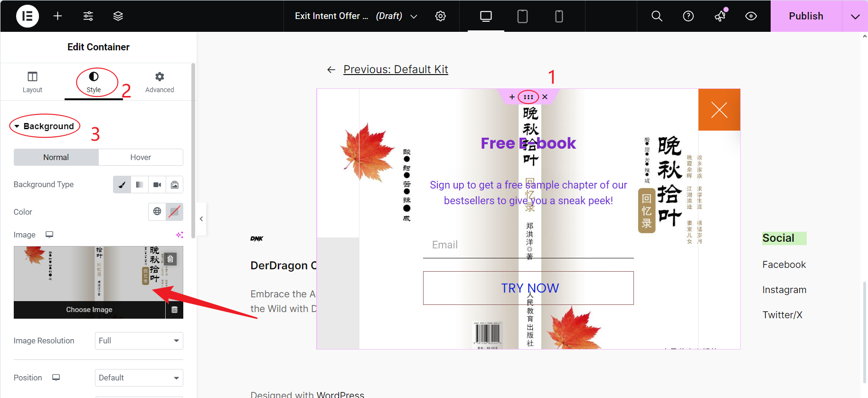
Task: Switch to the Layout tab
Action: [32, 82]
